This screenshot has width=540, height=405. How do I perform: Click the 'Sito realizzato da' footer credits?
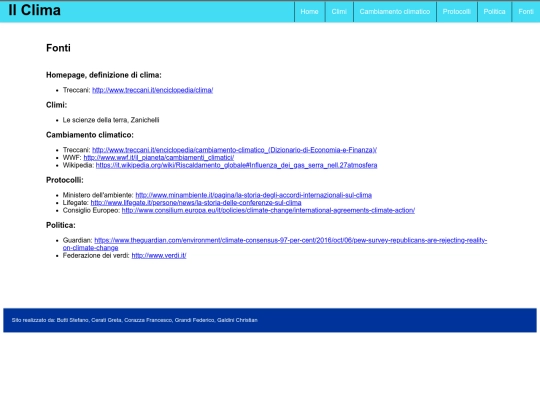coord(135,320)
